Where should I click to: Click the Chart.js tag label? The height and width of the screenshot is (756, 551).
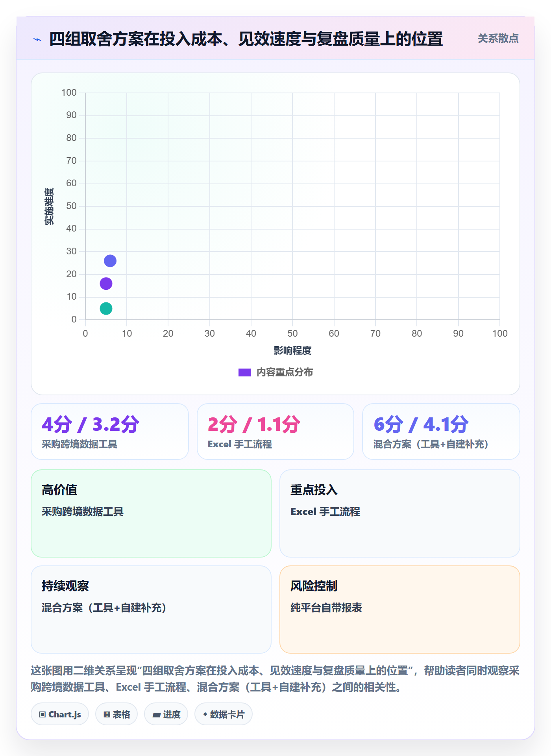point(65,715)
